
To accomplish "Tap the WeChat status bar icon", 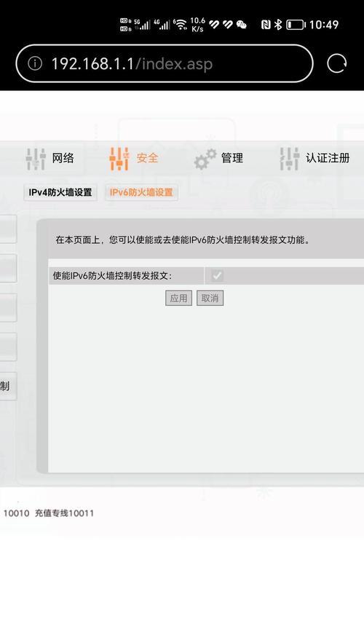I will (242, 25).
